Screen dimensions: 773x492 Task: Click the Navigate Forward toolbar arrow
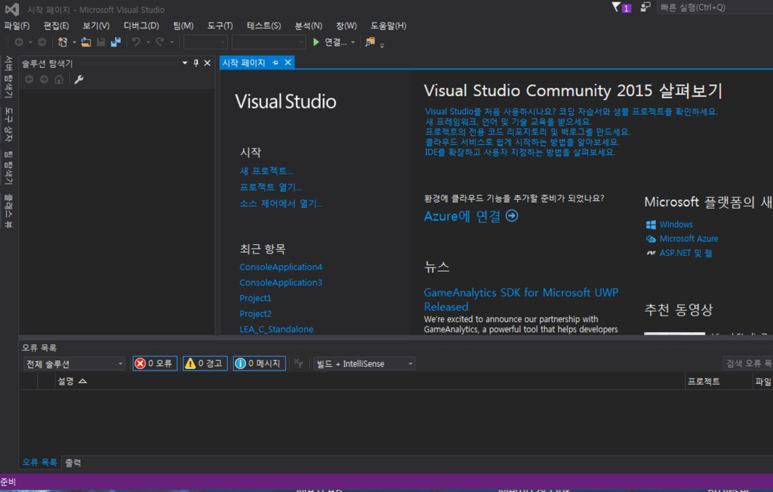[x=42, y=42]
